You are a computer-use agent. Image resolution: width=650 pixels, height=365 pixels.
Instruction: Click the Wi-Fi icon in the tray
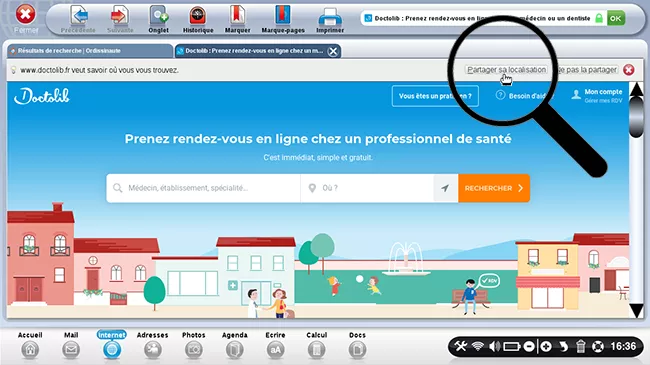pos(478,346)
